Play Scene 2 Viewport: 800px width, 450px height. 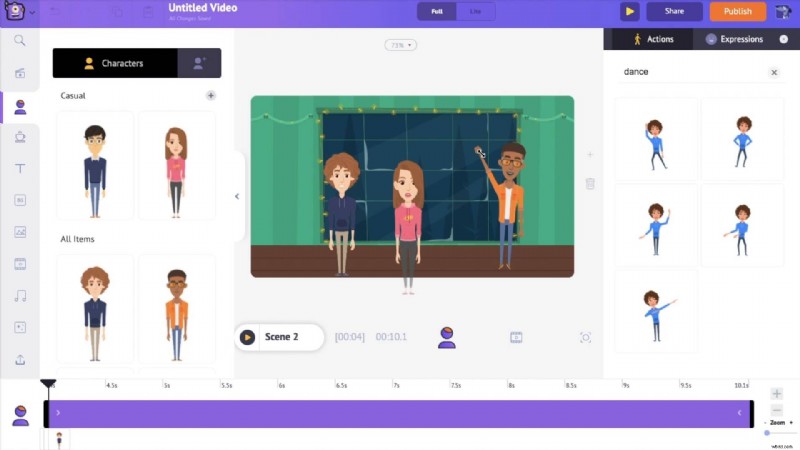coord(247,337)
